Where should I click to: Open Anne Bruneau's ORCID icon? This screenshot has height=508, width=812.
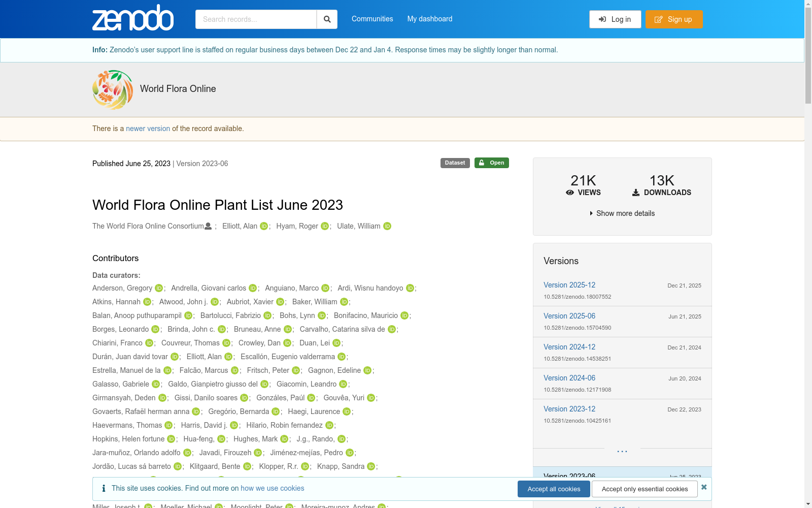288,329
